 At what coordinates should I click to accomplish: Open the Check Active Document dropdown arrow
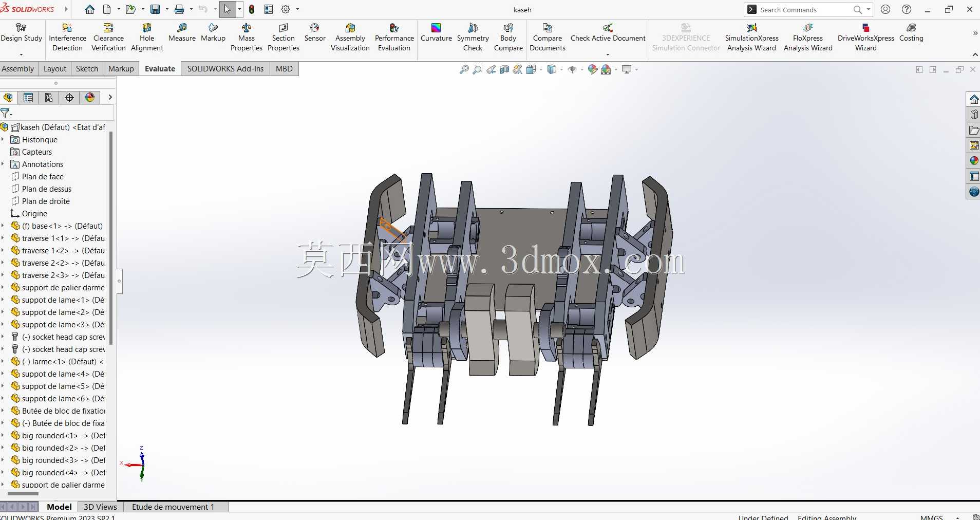[x=608, y=54]
